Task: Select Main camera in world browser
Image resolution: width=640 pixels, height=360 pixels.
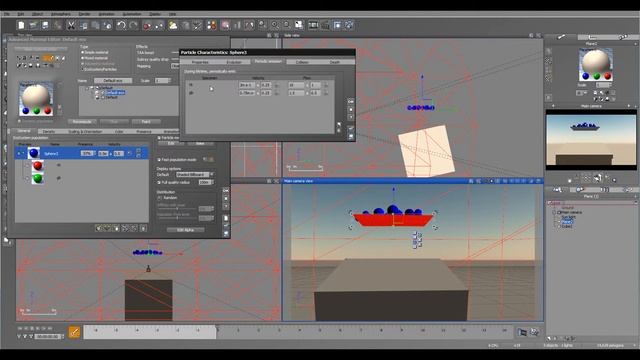Action: [x=571, y=212]
